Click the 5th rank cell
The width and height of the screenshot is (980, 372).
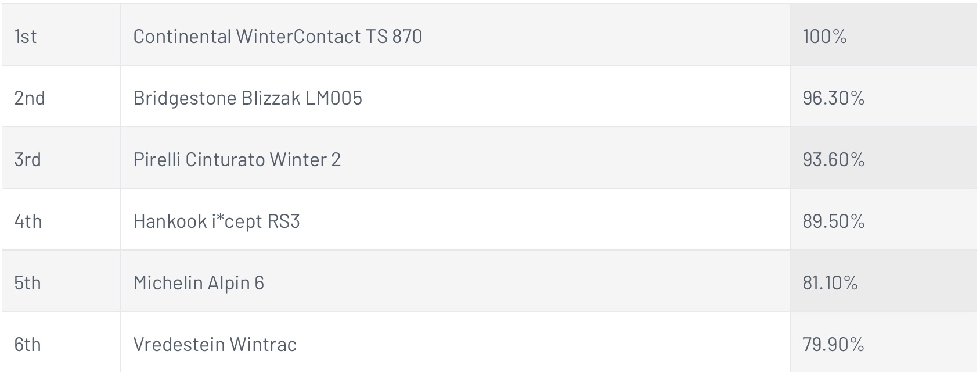62,281
